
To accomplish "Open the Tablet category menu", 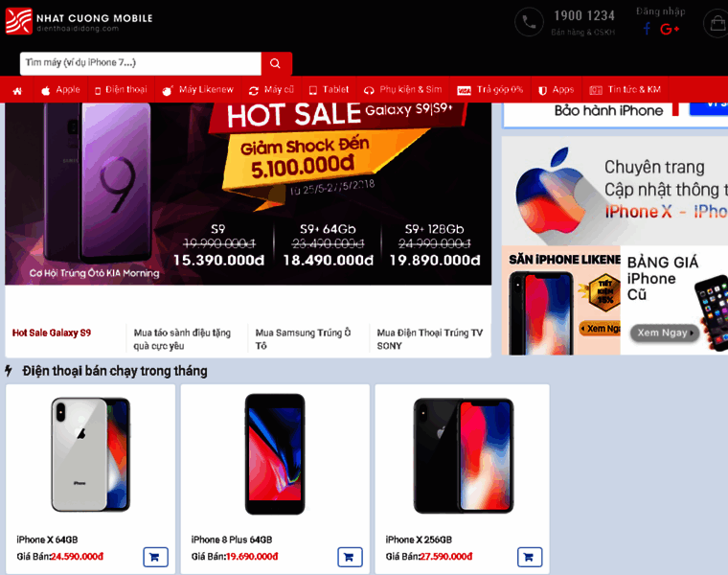I will tap(329, 90).
